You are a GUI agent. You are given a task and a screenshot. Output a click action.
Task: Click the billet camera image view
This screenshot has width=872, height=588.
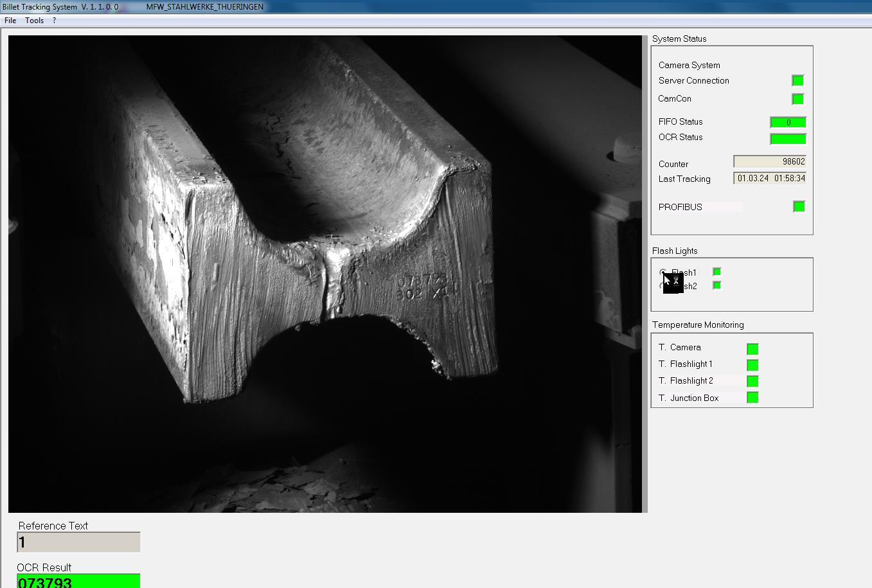click(x=325, y=274)
